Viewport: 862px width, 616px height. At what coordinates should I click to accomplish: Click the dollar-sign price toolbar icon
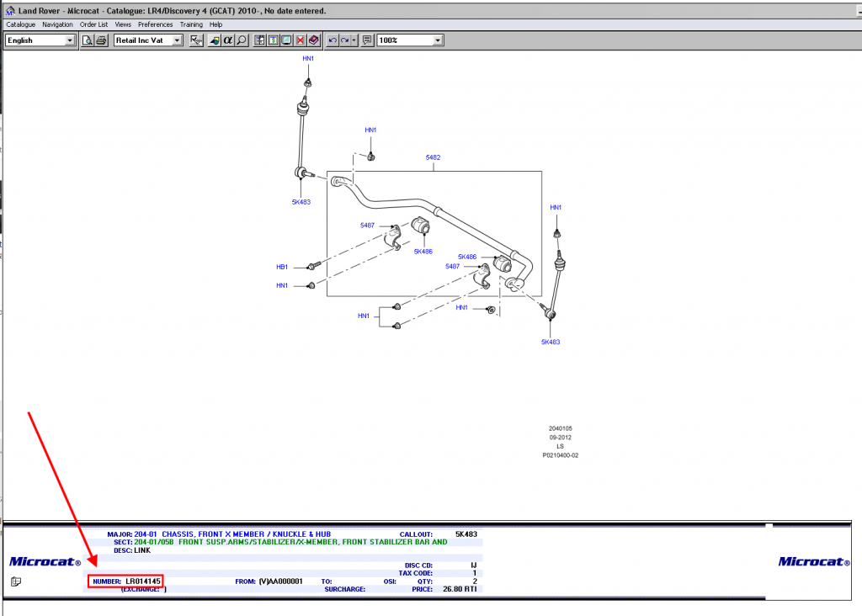(274, 40)
